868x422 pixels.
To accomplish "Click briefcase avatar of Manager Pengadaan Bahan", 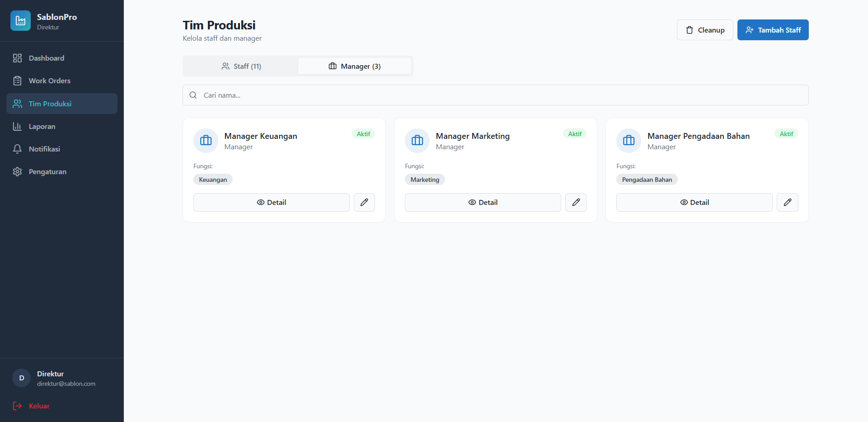I will point(629,141).
